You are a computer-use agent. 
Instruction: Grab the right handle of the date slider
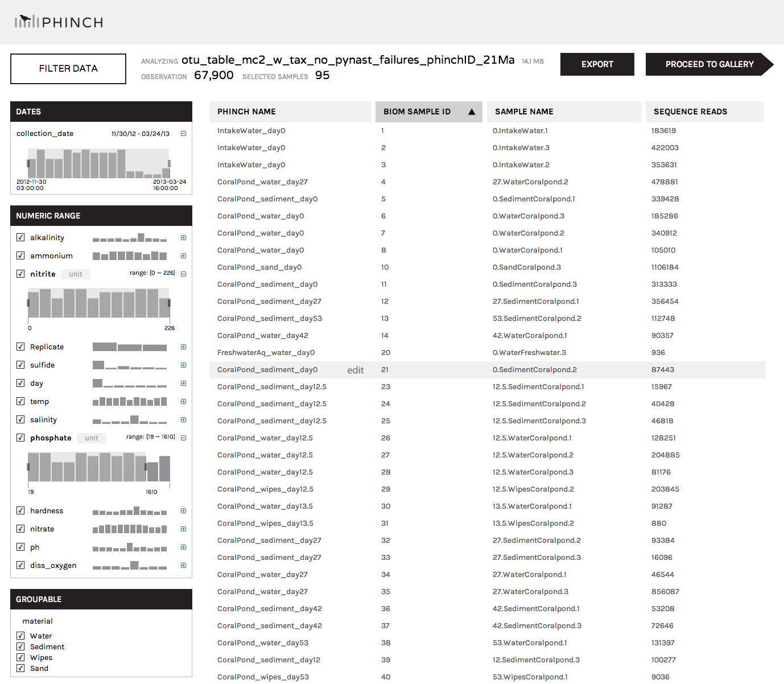pos(169,163)
